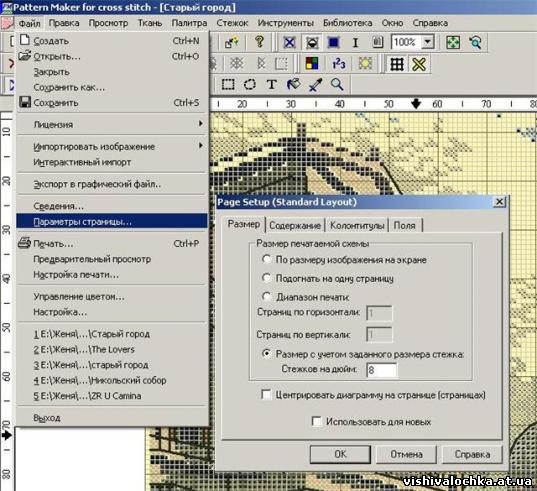Open the 'Библиотека' menu
The width and height of the screenshot is (537, 491).
tap(348, 23)
